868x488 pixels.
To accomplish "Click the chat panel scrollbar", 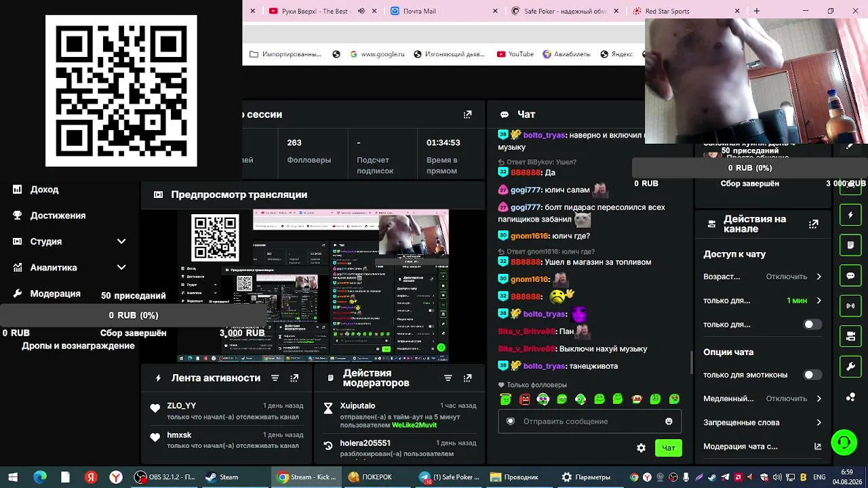I will point(692,362).
